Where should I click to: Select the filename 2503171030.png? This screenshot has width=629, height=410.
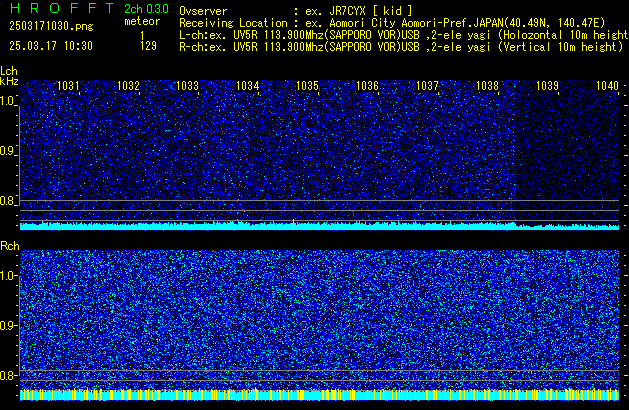(x=51, y=26)
